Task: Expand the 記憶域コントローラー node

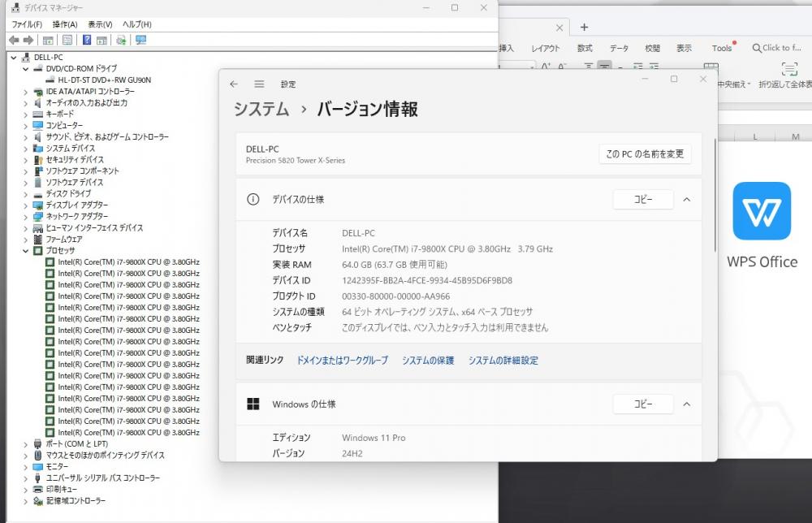Action: pos(25,501)
